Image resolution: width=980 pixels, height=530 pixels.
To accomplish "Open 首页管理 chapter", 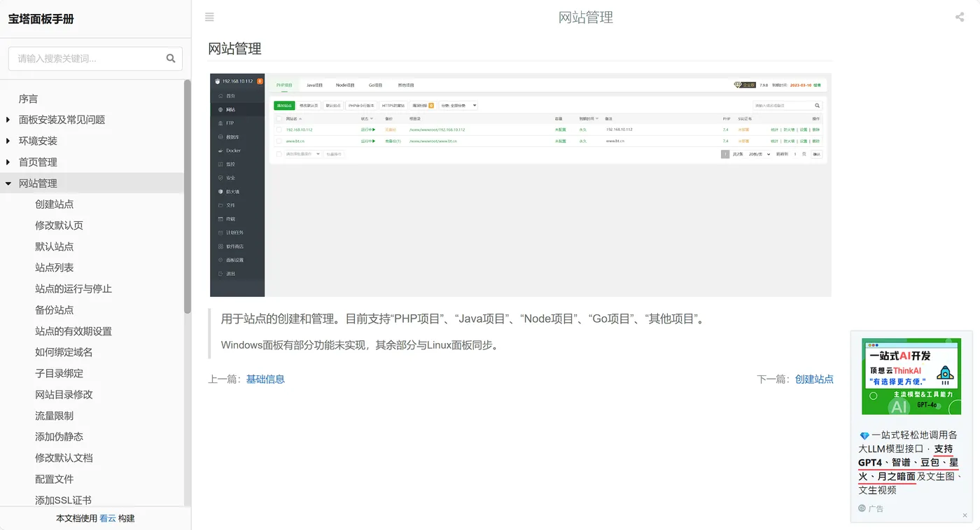I will click(x=38, y=162).
